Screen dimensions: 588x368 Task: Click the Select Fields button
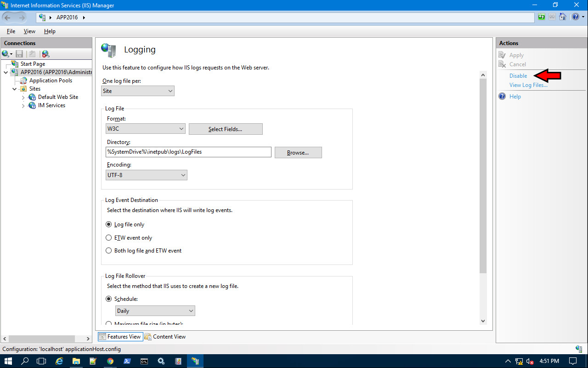point(226,129)
